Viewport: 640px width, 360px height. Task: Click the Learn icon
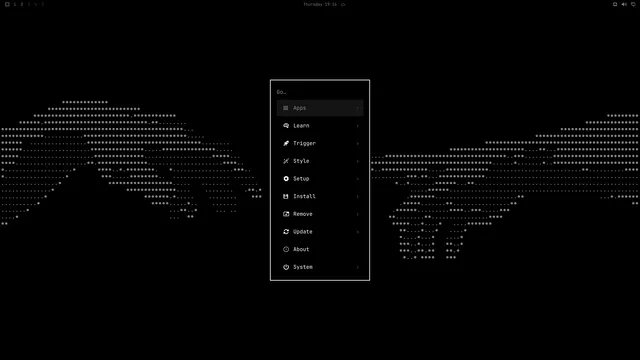(286, 126)
